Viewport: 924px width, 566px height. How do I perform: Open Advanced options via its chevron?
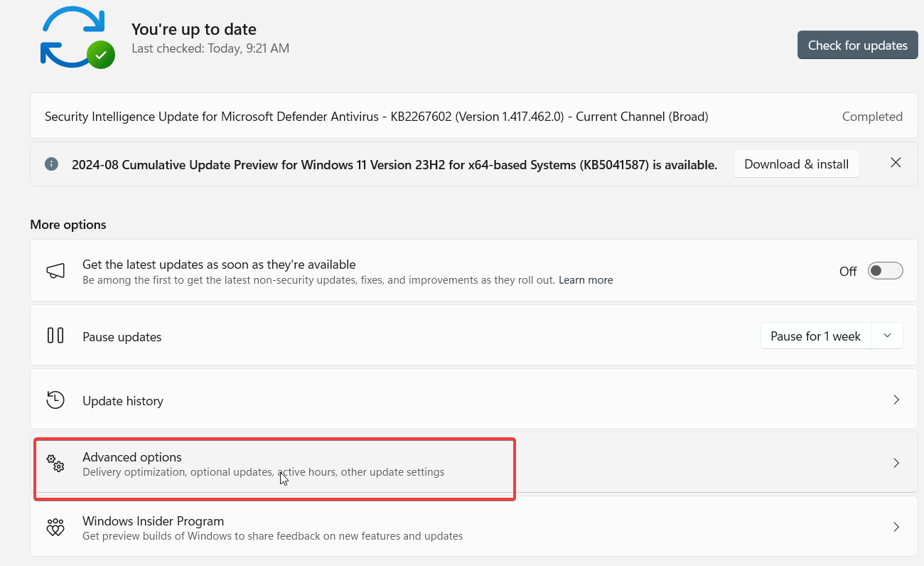pos(896,463)
